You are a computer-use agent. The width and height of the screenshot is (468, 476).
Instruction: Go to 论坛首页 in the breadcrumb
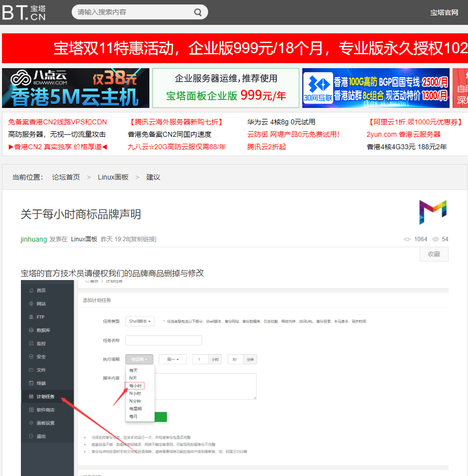pos(66,177)
